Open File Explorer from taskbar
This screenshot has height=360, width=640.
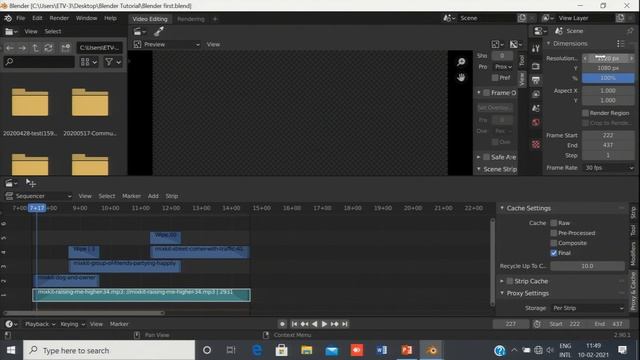coord(307,350)
